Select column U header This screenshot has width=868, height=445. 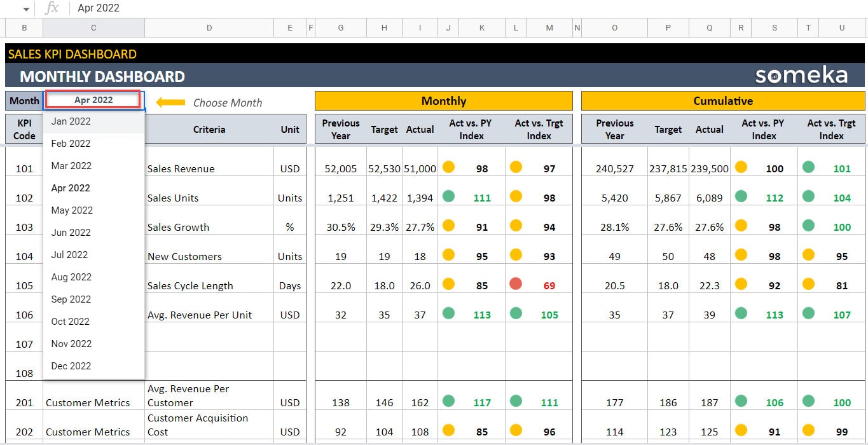pyautogui.click(x=842, y=28)
